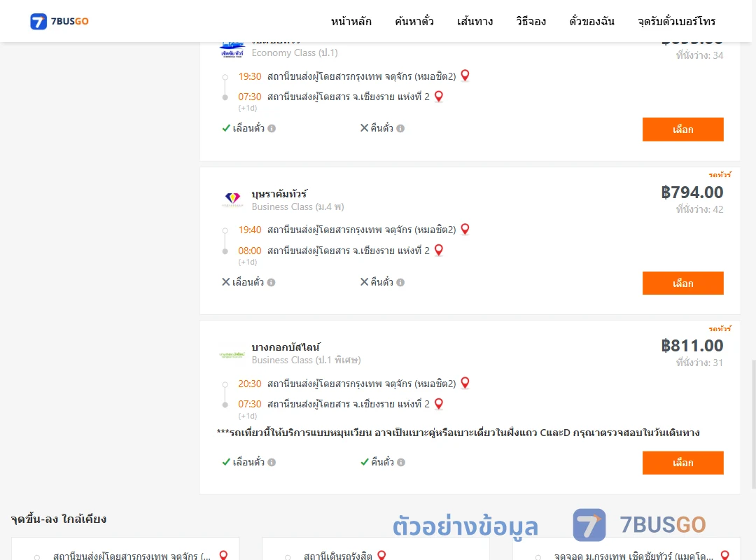Click map pin beside จุดจอด ม.กรุงเทพ stop

(x=724, y=555)
